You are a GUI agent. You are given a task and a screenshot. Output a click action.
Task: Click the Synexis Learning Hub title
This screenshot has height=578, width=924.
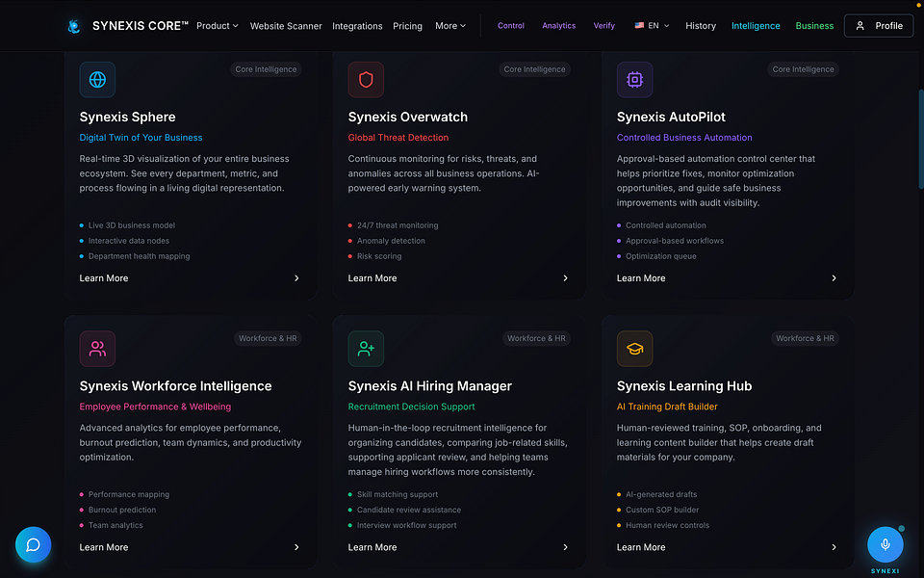684,385
